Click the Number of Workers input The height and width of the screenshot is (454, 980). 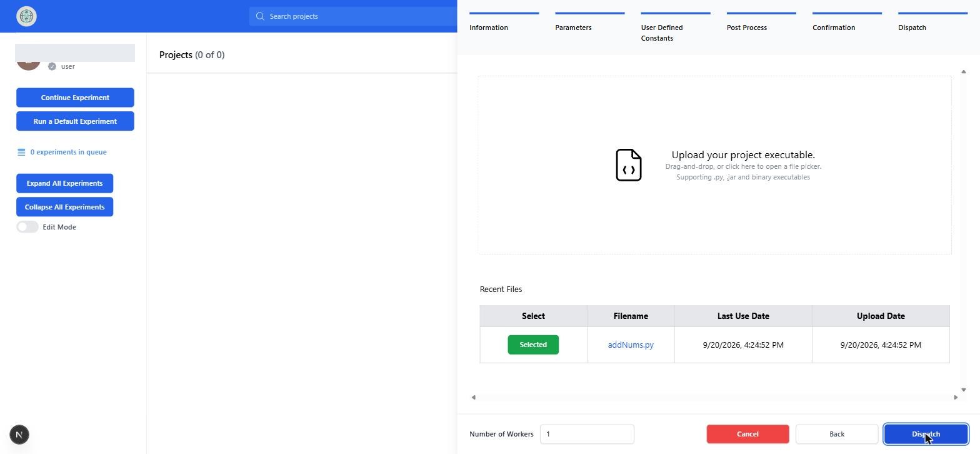pos(587,434)
